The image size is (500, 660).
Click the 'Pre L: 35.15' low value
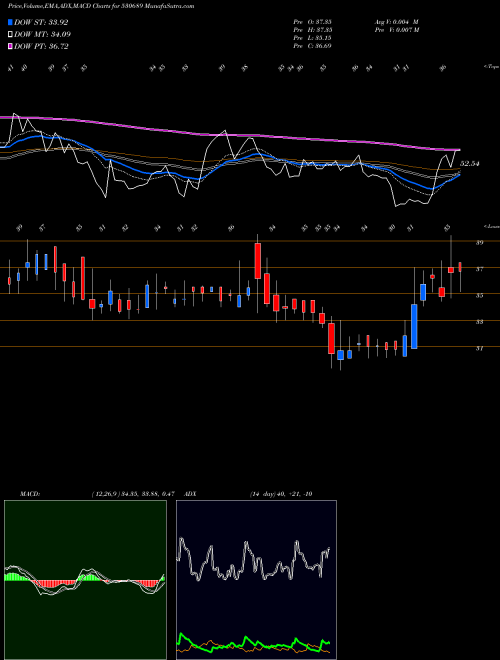pyautogui.click(x=312, y=38)
